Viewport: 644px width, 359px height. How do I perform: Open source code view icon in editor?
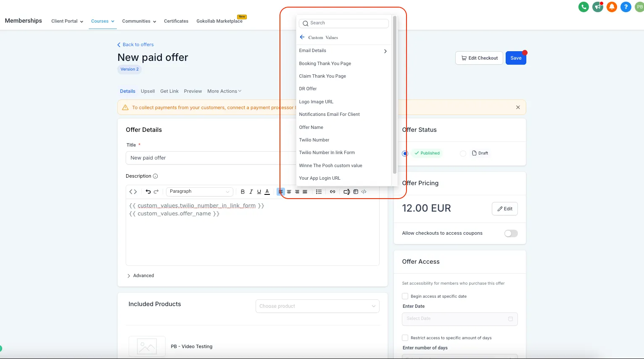(133, 191)
